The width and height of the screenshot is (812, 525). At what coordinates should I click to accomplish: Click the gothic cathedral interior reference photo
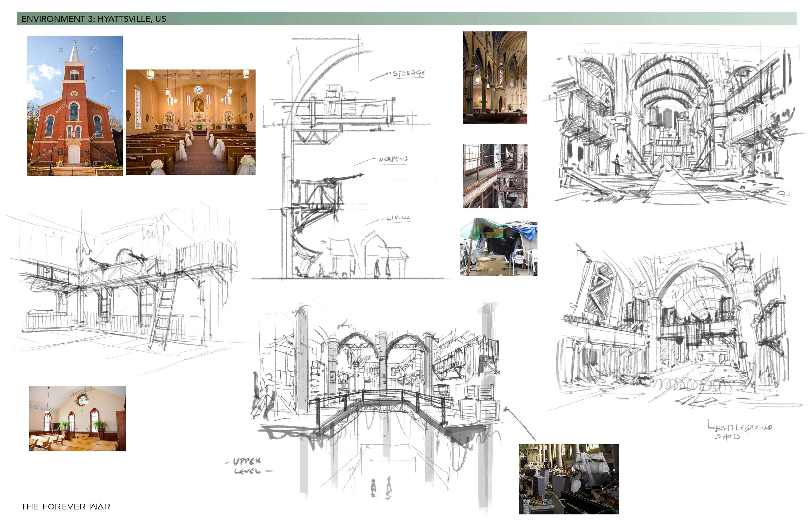(495, 77)
